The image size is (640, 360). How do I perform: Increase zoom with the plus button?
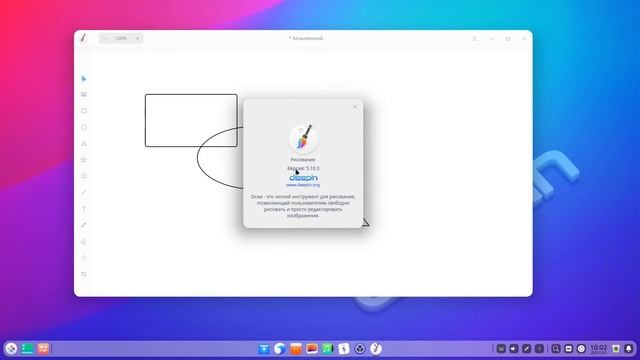137,38
